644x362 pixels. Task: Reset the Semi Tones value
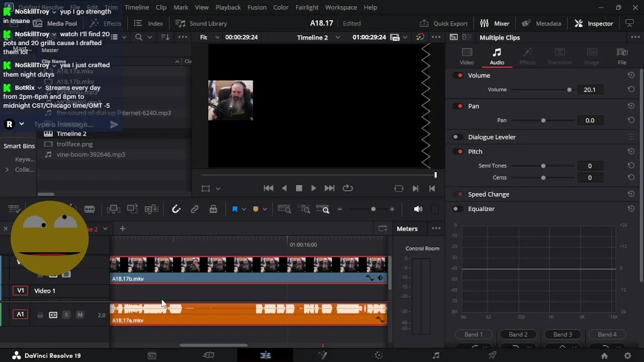631,165
